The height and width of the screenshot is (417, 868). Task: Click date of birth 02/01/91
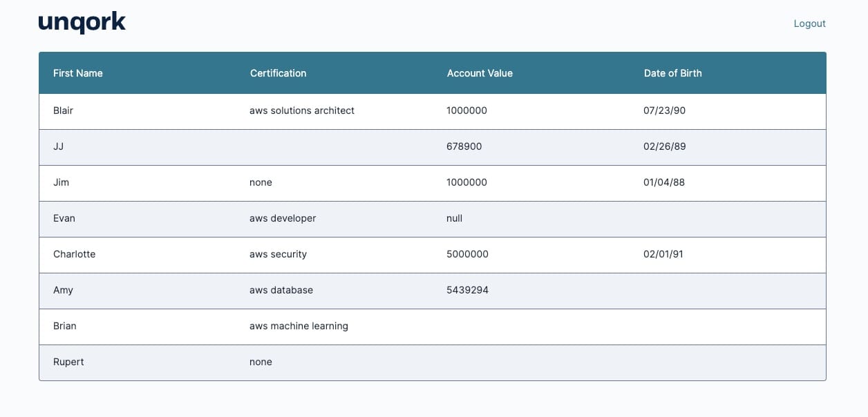(663, 254)
